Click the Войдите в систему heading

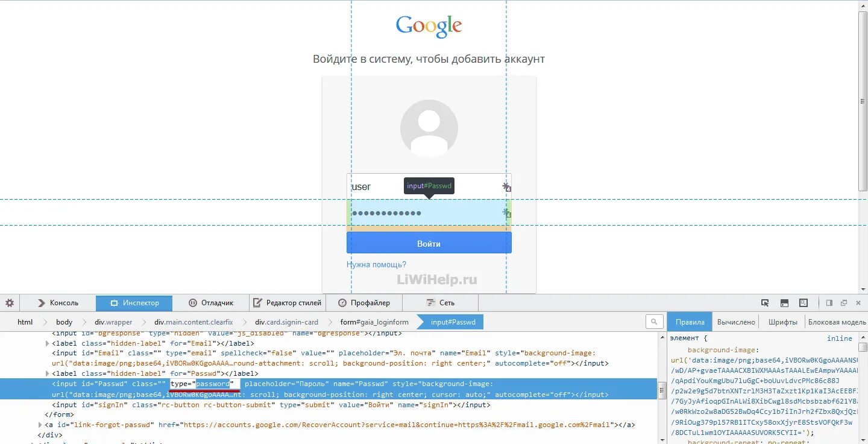pos(429,59)
